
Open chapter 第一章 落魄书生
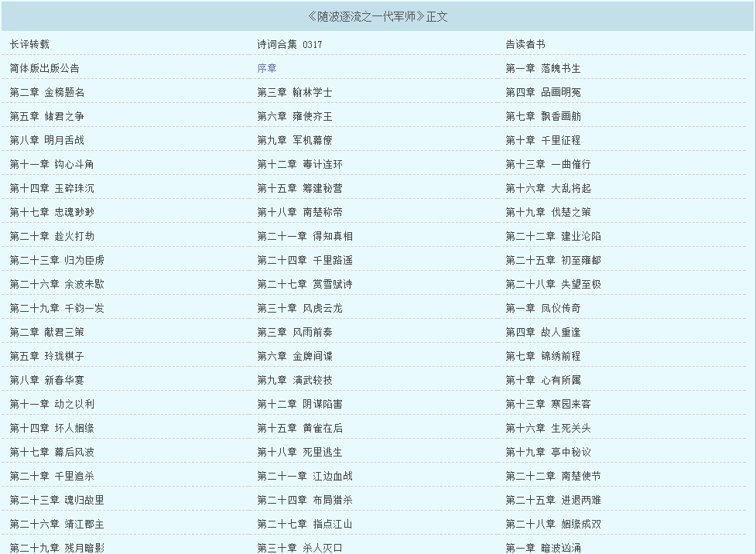(542, 68)
